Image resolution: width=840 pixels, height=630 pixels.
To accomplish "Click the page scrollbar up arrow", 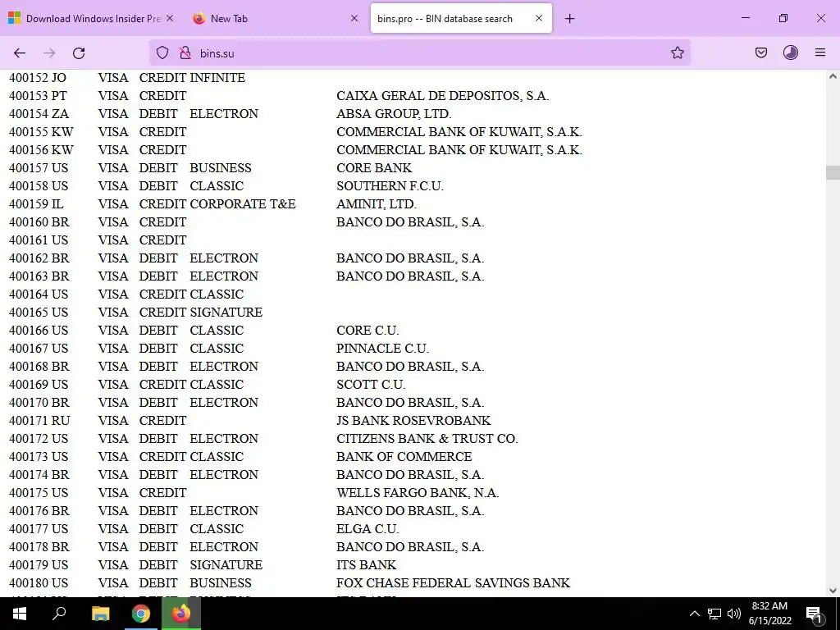I will [833, 76].
